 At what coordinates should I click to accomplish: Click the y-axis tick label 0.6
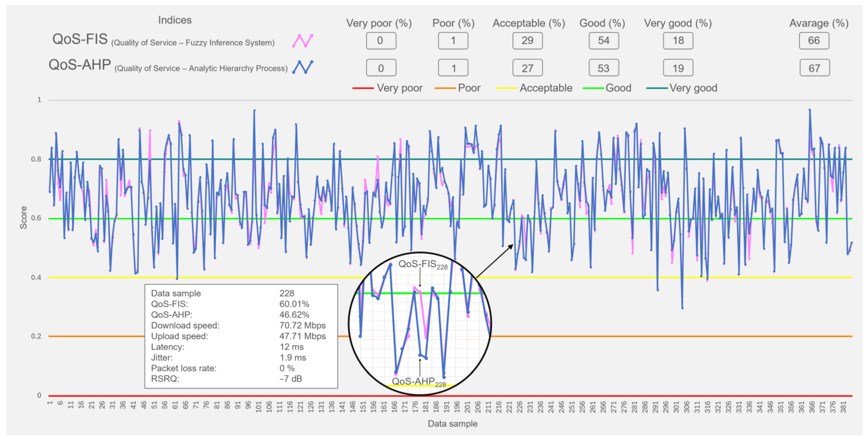pyautogui.click(x=36, y=218)
